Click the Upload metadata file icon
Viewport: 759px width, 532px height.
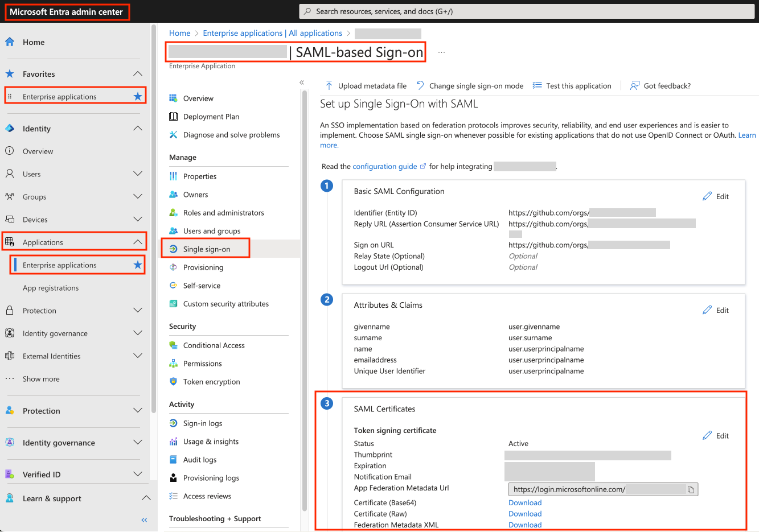pyautogui.click(x=329, y=85)
